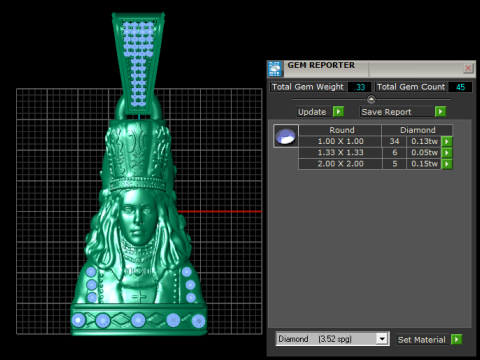Click count cell showing 5

(394, 164)
